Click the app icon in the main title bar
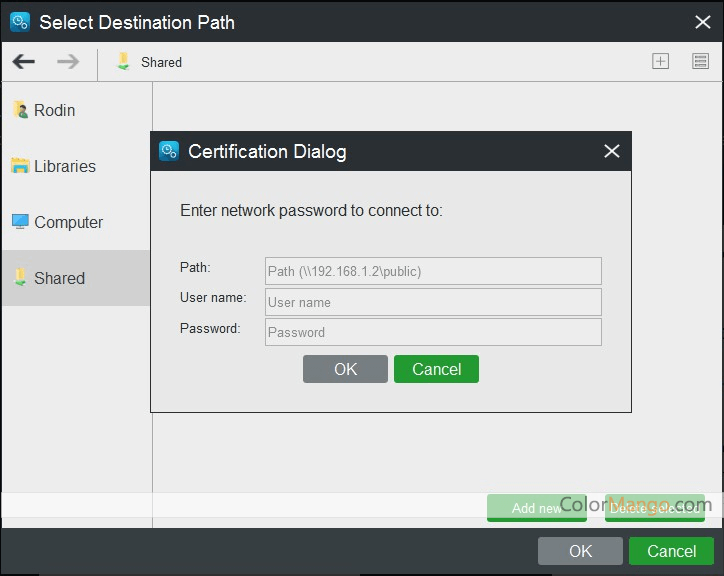 point(20,22)
